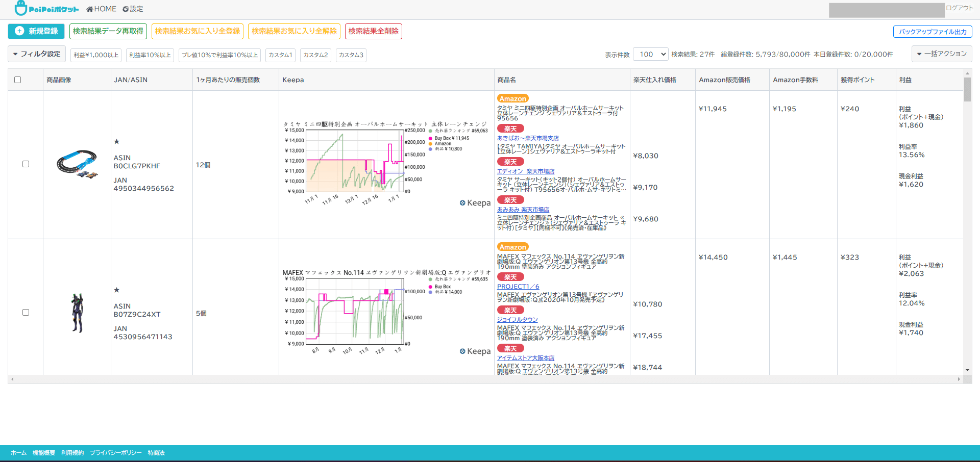Image resolution: width=980 pixels, height=462 pixels.
Task: Click the Tamiya oval circuit product thumbnail
Action: coord(77,164)
